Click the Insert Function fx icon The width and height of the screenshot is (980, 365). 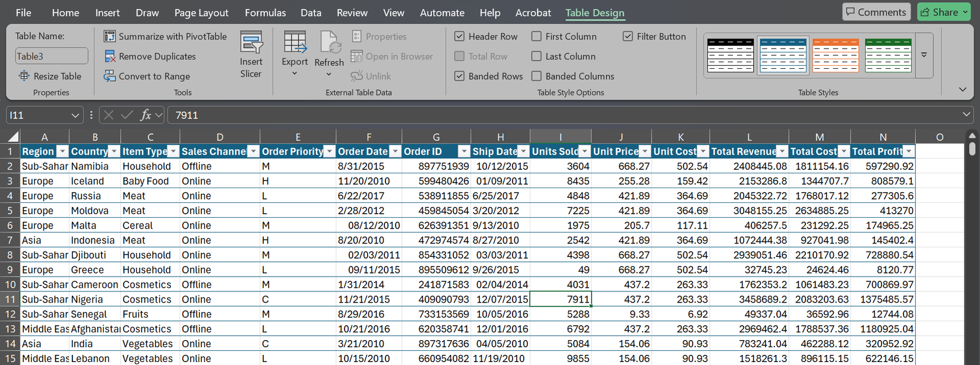click(145, 115)
